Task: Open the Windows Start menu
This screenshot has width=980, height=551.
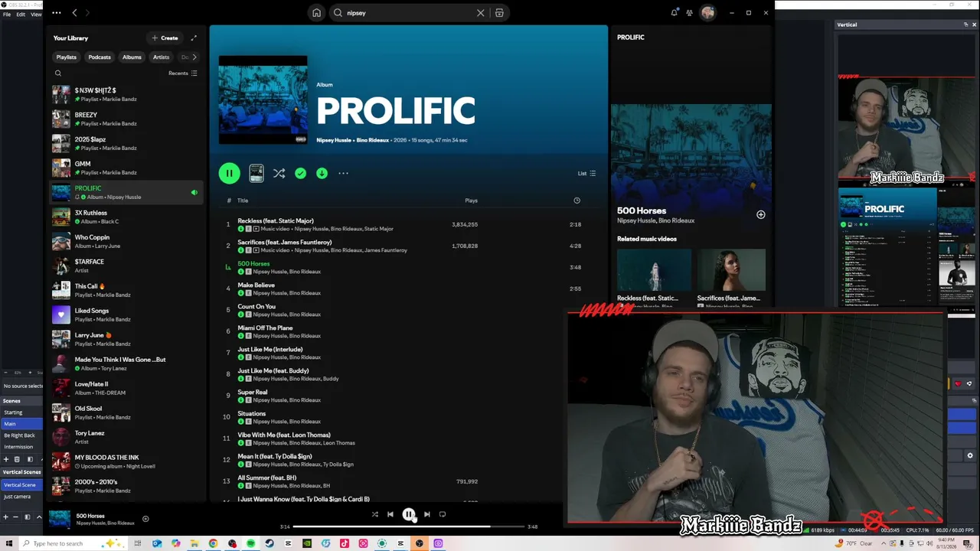Action: pyautogui.click(x=9, y=543)
